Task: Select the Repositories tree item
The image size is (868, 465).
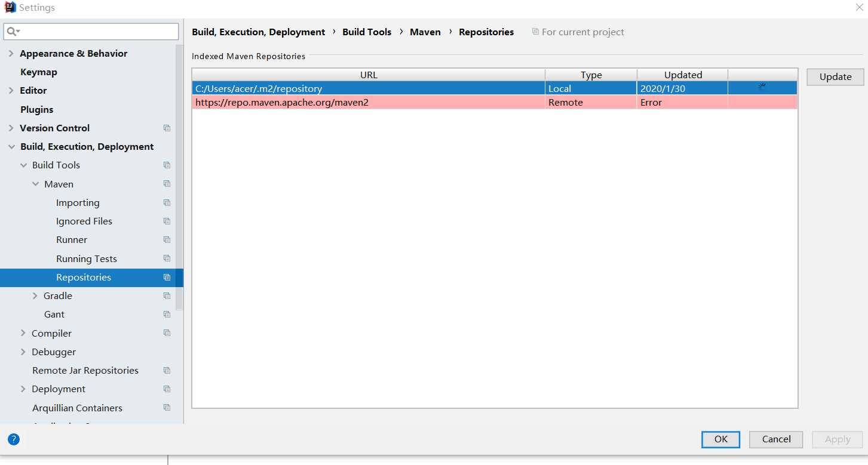Action: pos(91,278)
